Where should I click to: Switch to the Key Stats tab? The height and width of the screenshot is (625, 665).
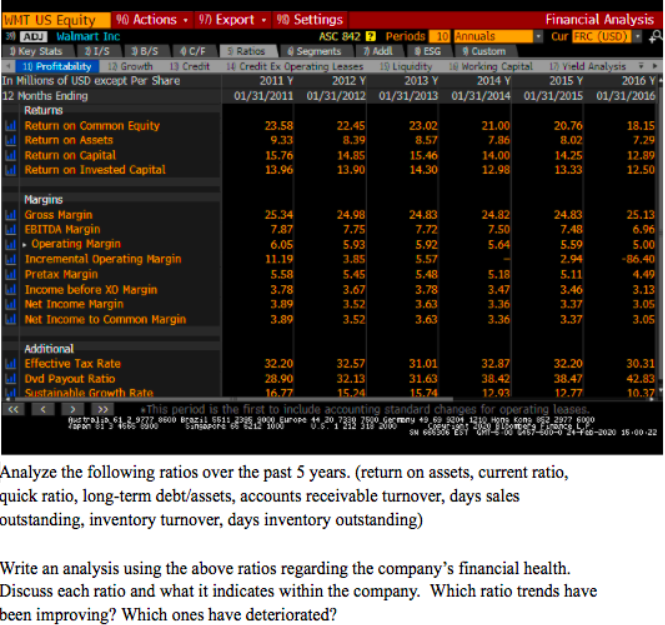pyautogui.click(x=37, y=51)
